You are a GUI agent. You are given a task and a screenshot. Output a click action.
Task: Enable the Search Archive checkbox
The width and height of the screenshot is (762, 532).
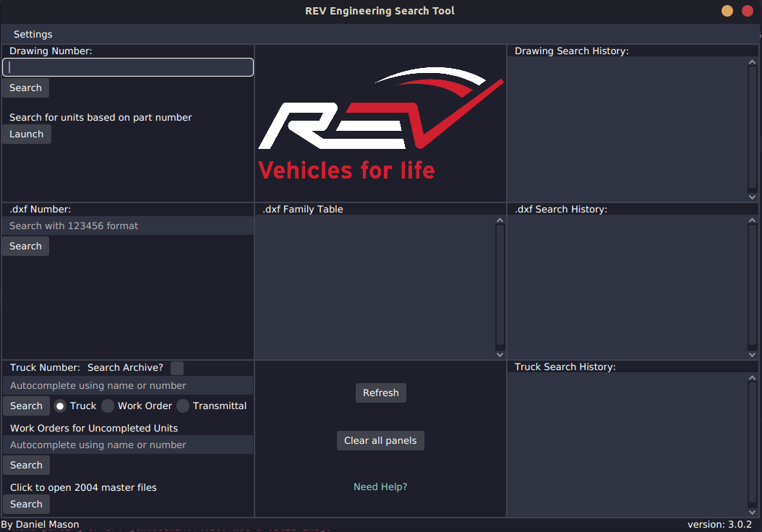[177, 368]
